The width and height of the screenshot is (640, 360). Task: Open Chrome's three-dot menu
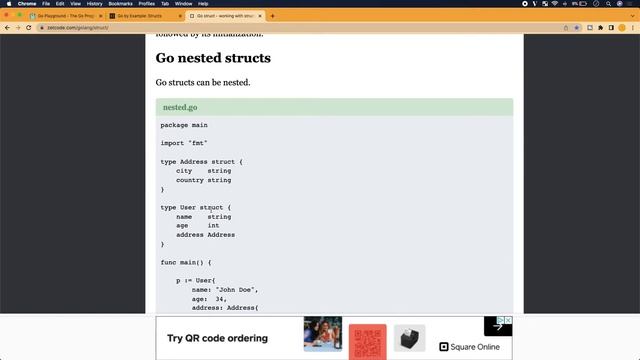[x=633, y=28]
